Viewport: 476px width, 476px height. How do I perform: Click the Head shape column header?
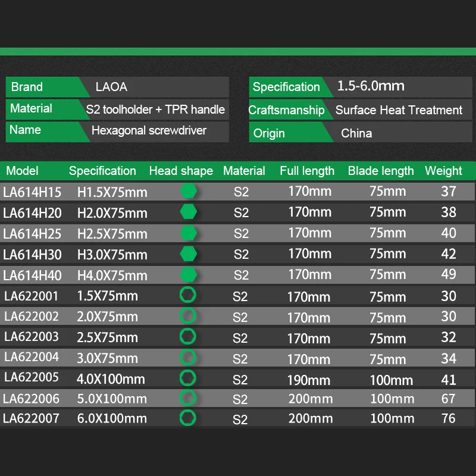point(181,171)
